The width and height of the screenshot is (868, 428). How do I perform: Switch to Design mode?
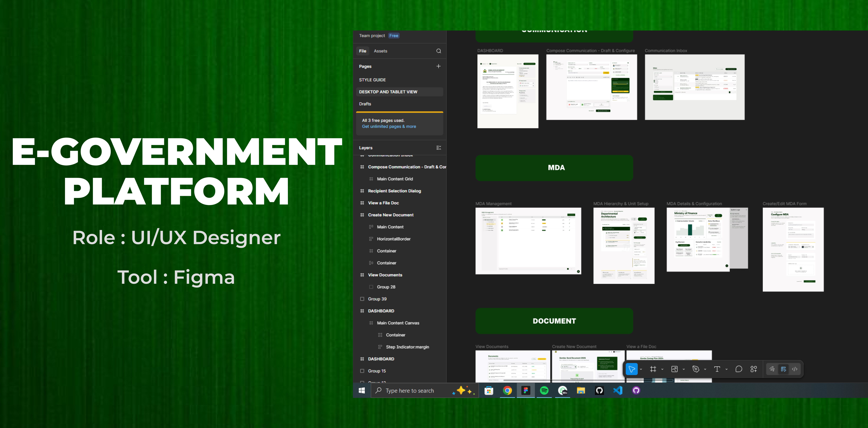pyautogui.click(x=783, y=369)
